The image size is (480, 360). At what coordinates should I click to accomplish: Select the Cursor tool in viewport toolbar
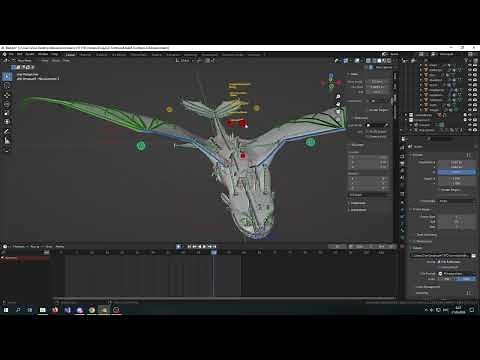coord(7,86)
